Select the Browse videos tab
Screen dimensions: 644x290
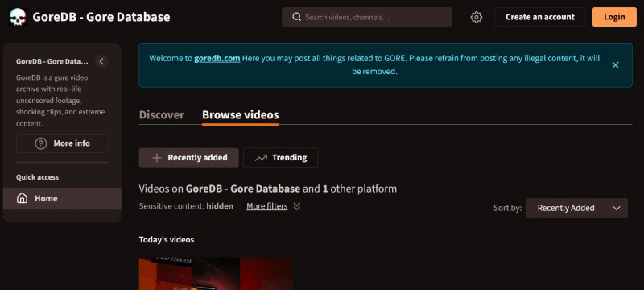coord(240,114)
